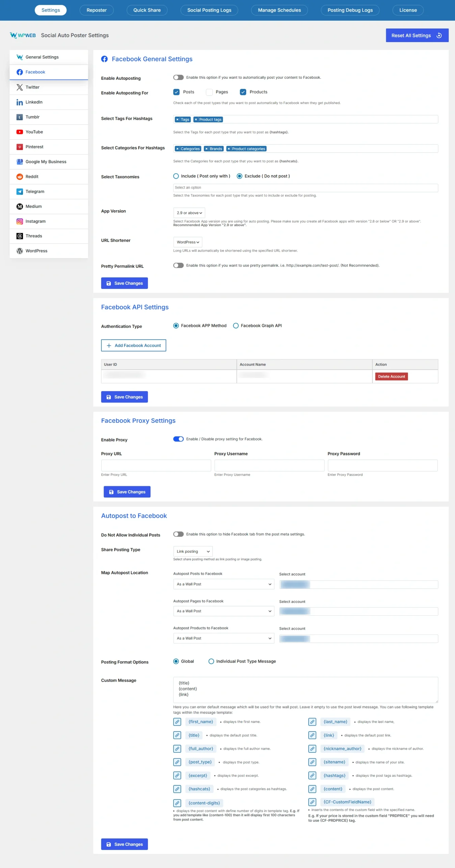455x868 pixels.
Task: Copy the {sitename} tag via its link icon
Action: (312, 762)
